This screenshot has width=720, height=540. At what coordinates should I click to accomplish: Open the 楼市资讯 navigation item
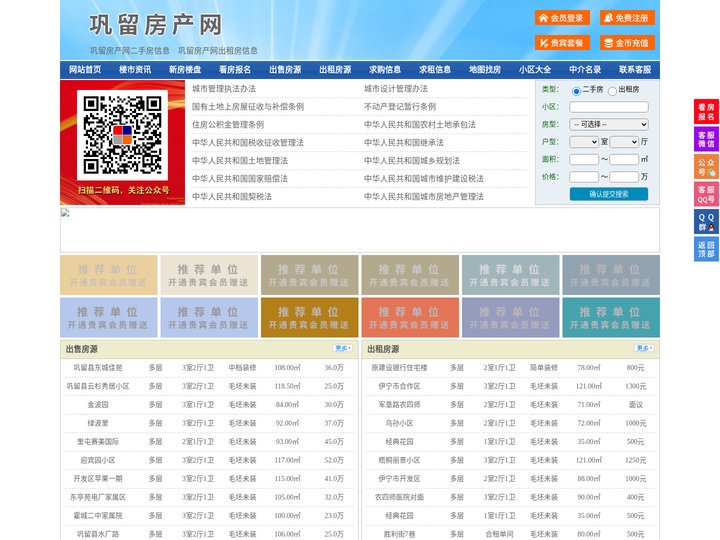coord(135,70)
